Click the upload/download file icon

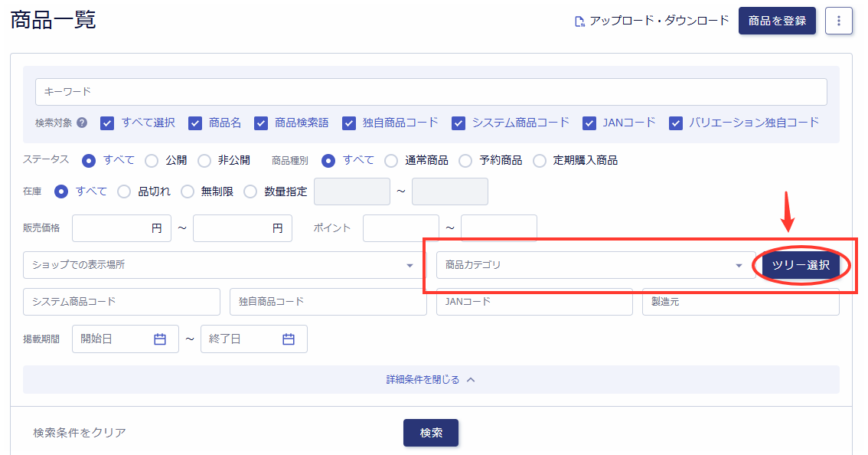coord(579,21)
